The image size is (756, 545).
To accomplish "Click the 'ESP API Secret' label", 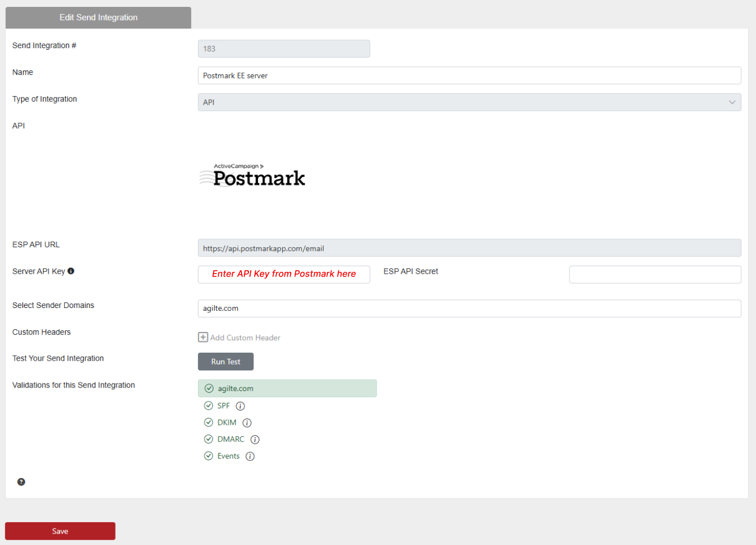I will pyautogui.click(x=410, y=271).
